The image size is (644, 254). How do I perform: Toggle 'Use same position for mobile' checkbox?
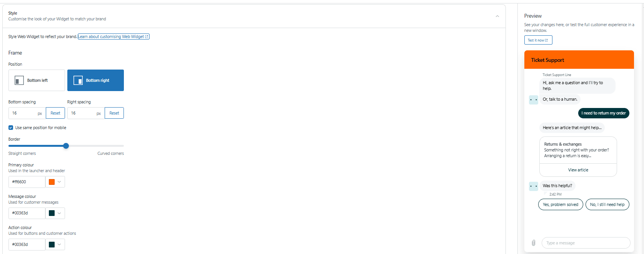point(11,128)
